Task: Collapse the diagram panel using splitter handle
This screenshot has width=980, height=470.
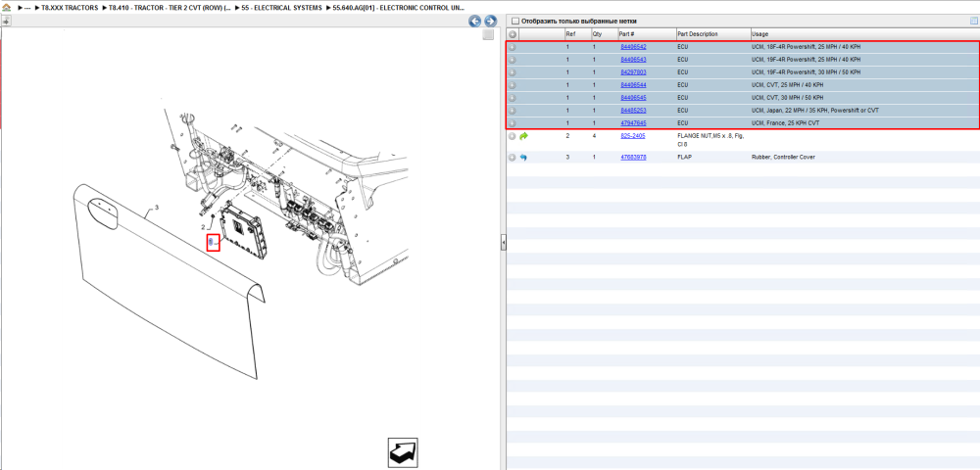Action: 503,244
